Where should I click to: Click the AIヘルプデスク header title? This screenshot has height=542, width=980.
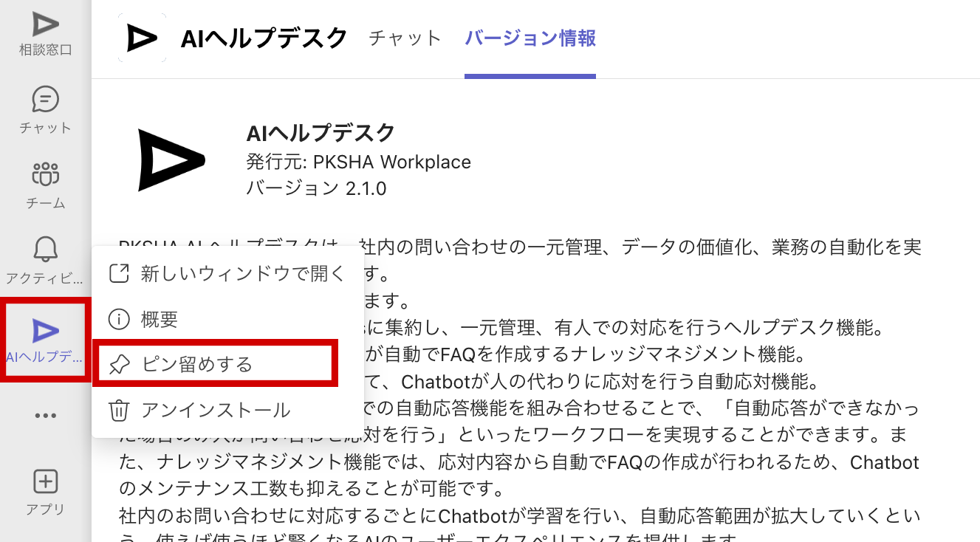pos(264,38)
